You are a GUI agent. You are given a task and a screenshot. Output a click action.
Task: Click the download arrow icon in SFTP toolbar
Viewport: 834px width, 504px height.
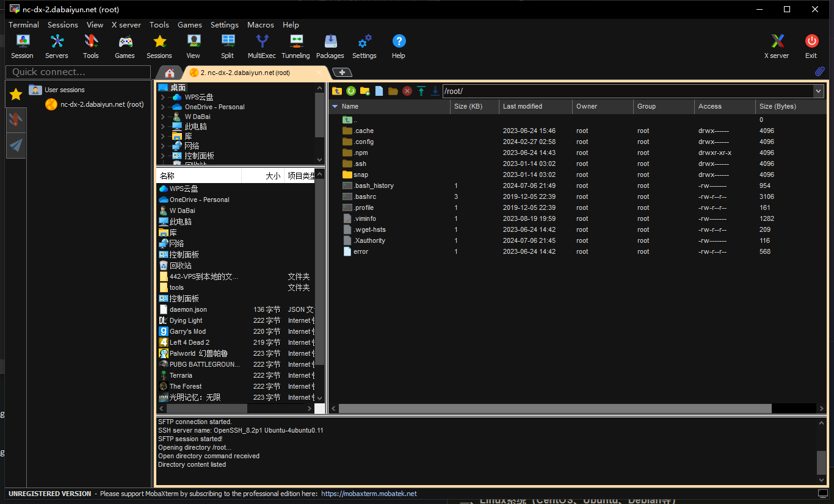tap(435, 91)
